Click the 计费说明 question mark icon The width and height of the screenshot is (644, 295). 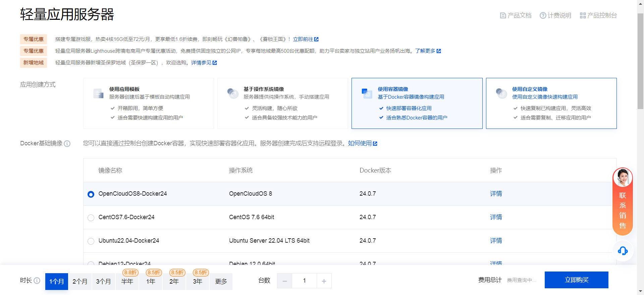(543, 15)
